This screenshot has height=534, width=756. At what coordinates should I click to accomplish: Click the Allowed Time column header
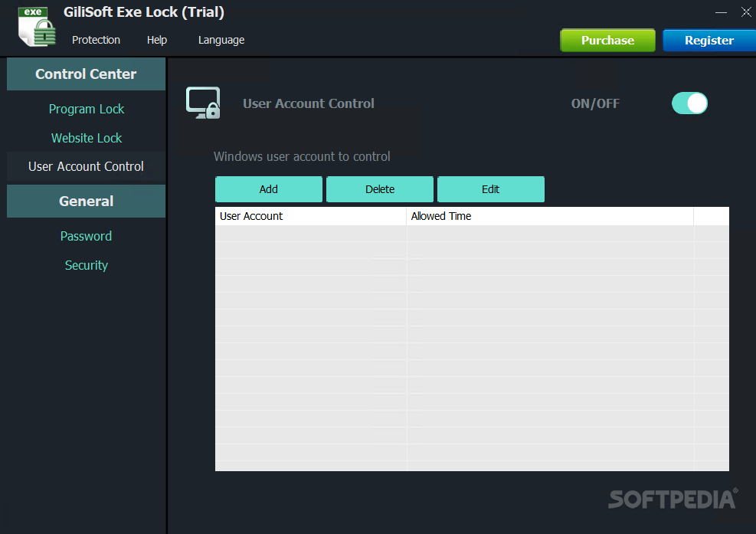(x=550, y=216)
